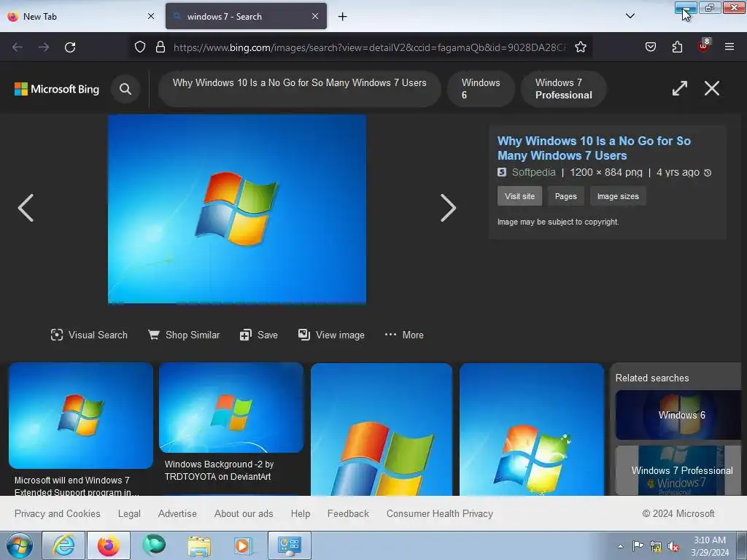Click the uBlock Origin extension icon
The width and height of the screenshot is (747, 560).
point(704,46)
